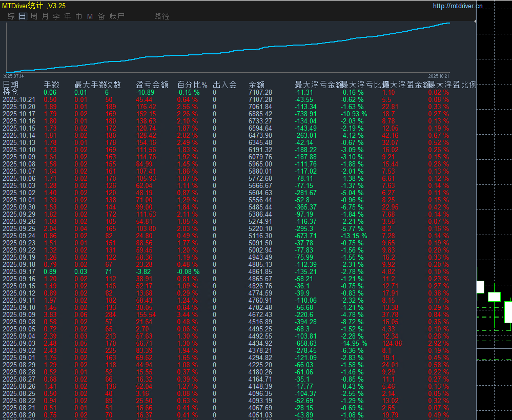Open the 周 weekly statistics tab

point(34,16)
